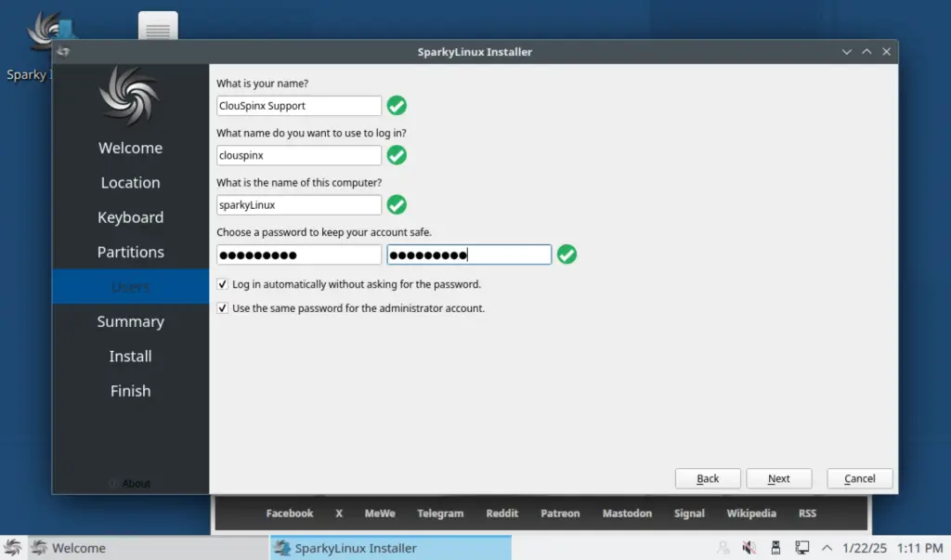Click the green checkmark beside the name field
951x560 pixels.
coord(397,106)
